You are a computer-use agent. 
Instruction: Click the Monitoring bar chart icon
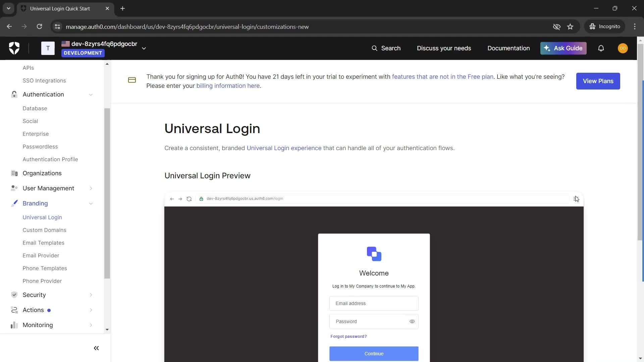tap(14, 325)
